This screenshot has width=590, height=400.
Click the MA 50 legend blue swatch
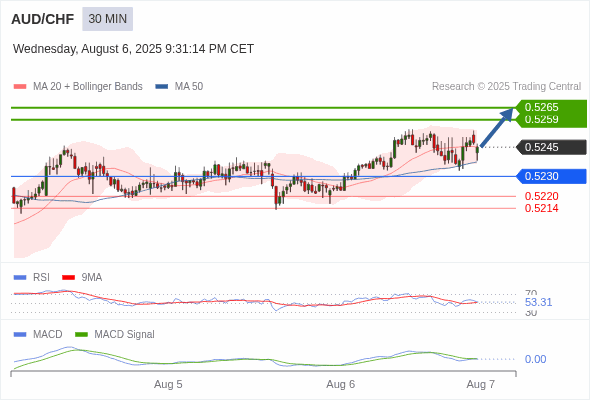(162, 87)
